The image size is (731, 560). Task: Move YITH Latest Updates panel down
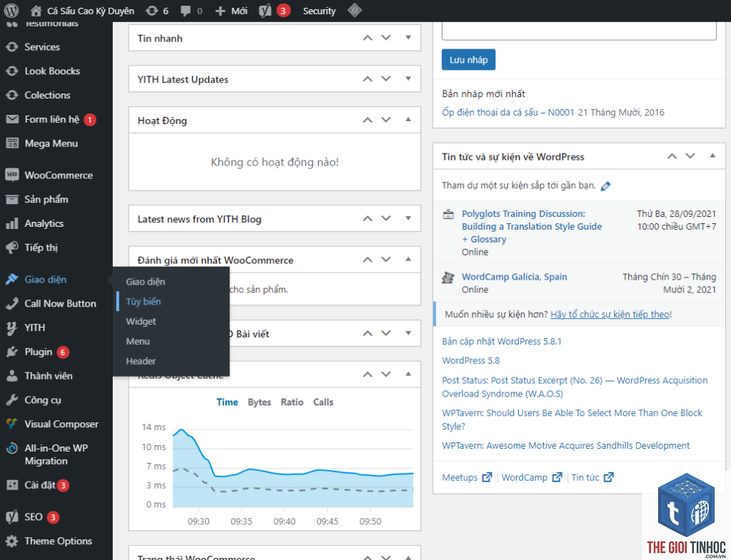386,78
